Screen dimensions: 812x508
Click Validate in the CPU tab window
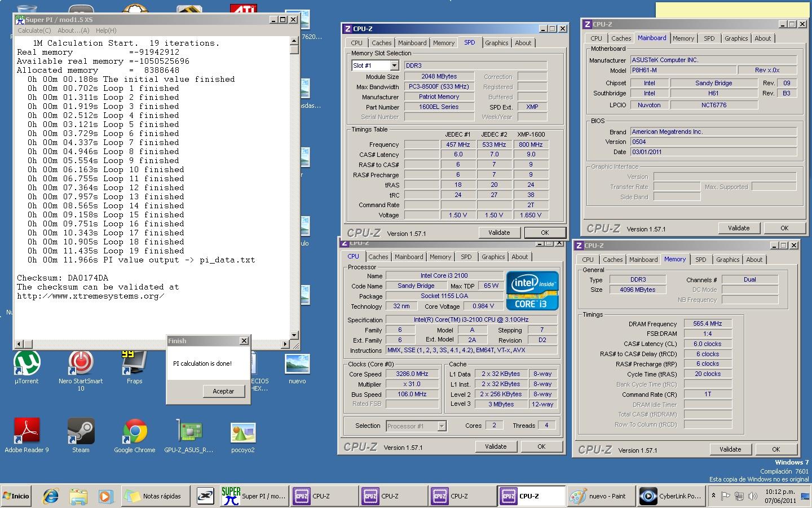tap(496, 446)
